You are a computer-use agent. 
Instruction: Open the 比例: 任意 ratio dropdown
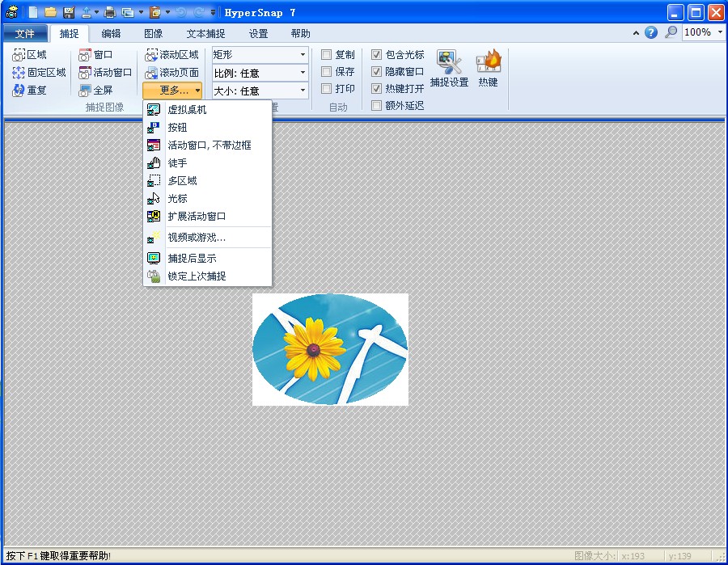(260, 73)
